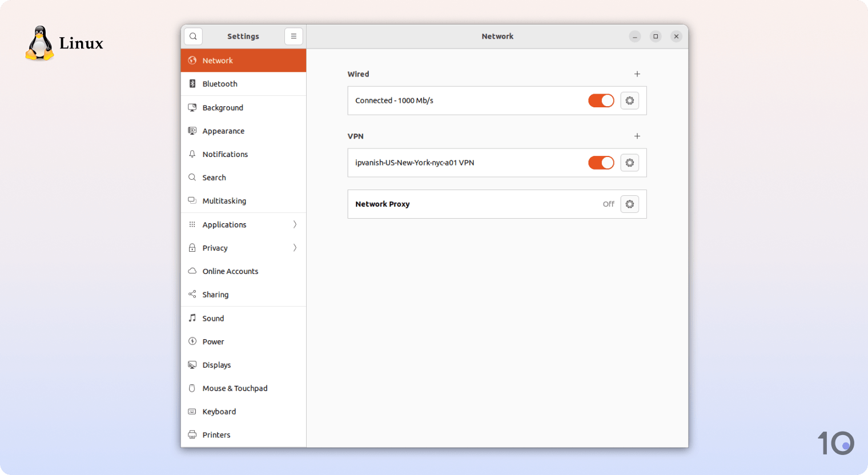Click the Network Proxy row label
This screenshot has width=868, height=475.
[x=383, y=204]
